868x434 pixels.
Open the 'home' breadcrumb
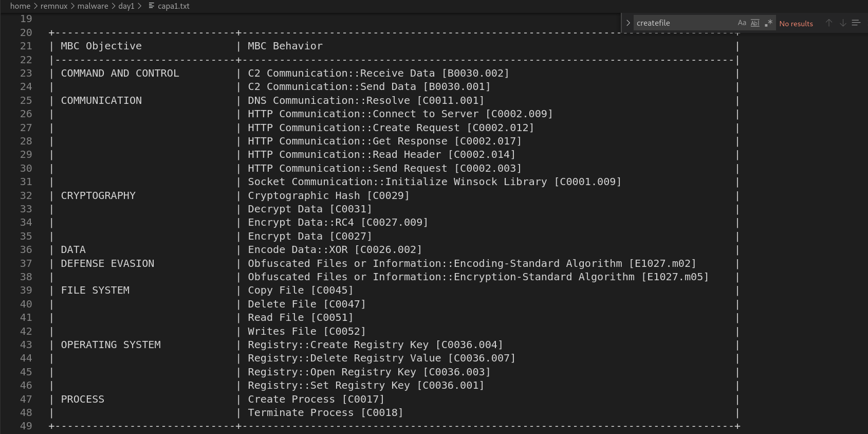(x=20, y=6)
